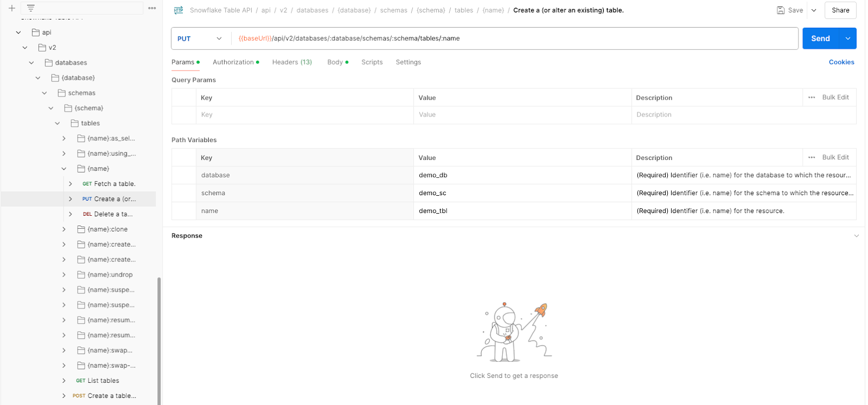Screen dimensions: 868x405
Task: Open the filter icon in sidebar
Action: (x=31, y=8)
